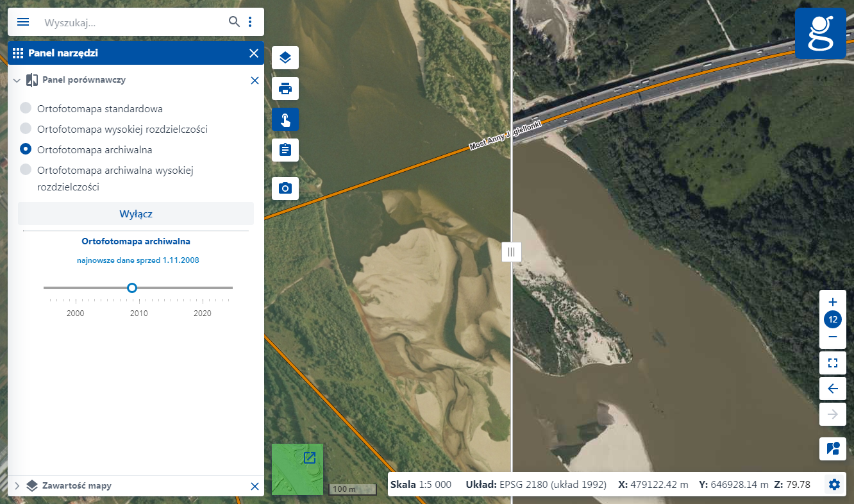Image resolution: width=854 pixels, height=504 pixels.
Task: Expand the Zawartość mapy section
Action: (17, 486)
